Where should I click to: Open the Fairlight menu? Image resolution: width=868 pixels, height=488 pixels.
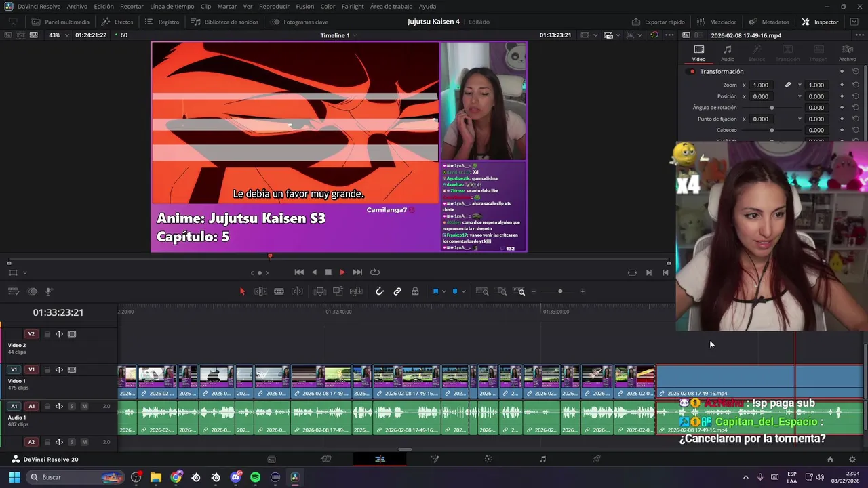[353, 6]
